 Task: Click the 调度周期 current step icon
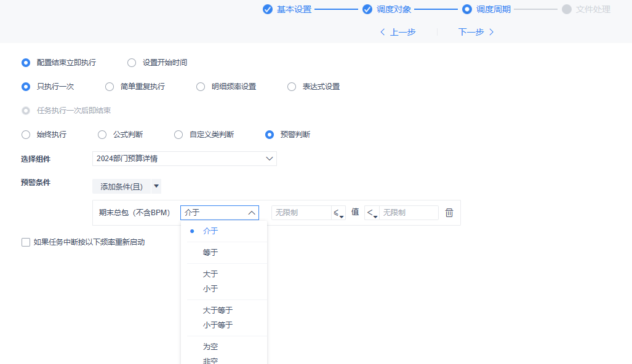pyautogui.click(x=466, y=9)
